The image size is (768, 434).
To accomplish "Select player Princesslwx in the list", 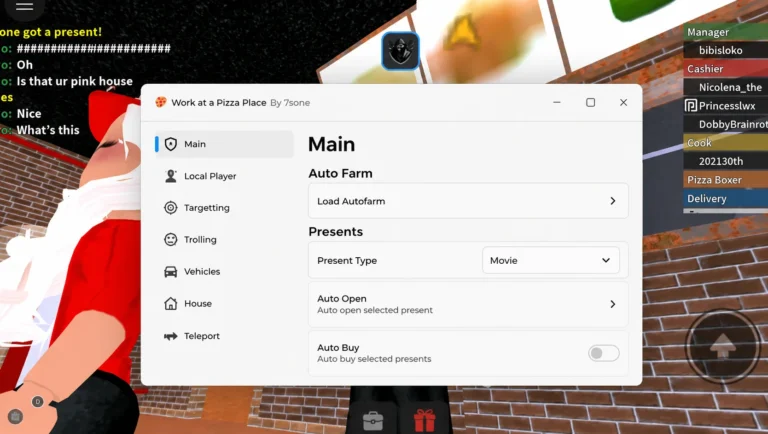I will 726,106.
